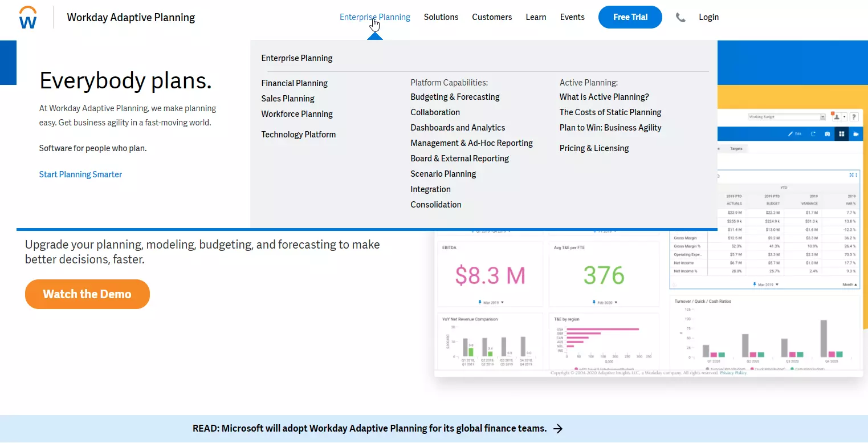
Task: Open The Costs of Static Planning link
Action: coord(610,112)
